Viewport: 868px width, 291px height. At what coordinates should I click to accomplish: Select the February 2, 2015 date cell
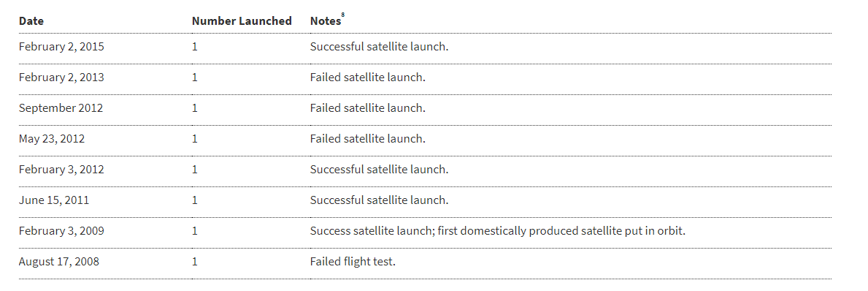tap(61, 47)
